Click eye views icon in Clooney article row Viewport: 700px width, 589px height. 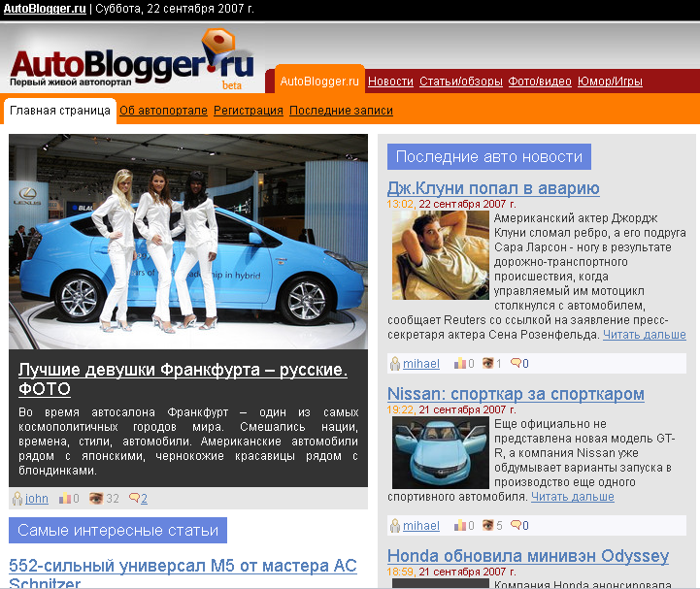tap(488, 363)
